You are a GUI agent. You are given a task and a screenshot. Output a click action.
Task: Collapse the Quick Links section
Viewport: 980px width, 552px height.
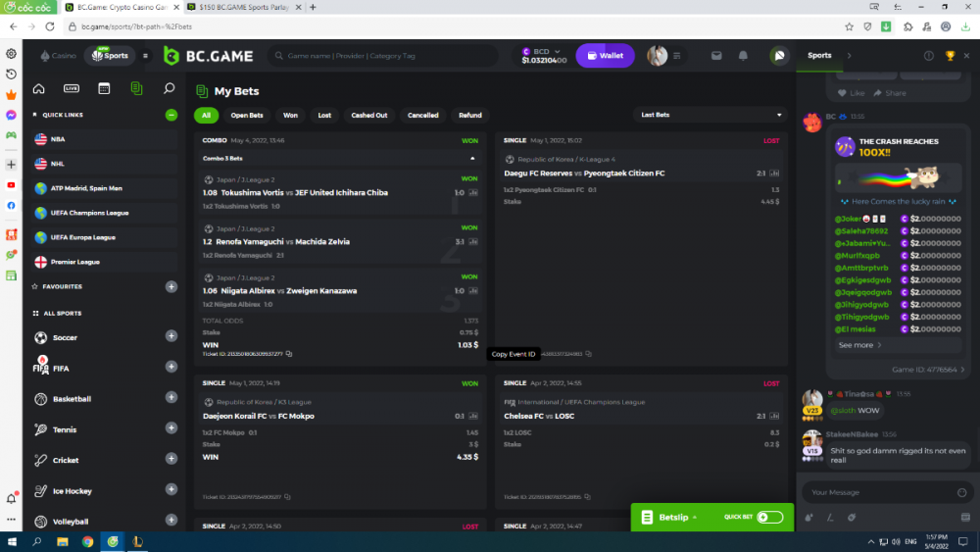[171, 115]
